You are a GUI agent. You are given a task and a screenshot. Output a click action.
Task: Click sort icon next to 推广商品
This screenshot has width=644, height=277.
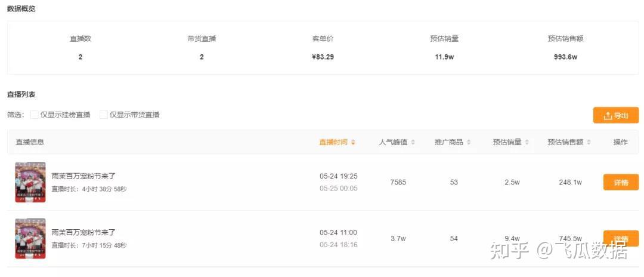pyautogui.click(x=468, y=143)
